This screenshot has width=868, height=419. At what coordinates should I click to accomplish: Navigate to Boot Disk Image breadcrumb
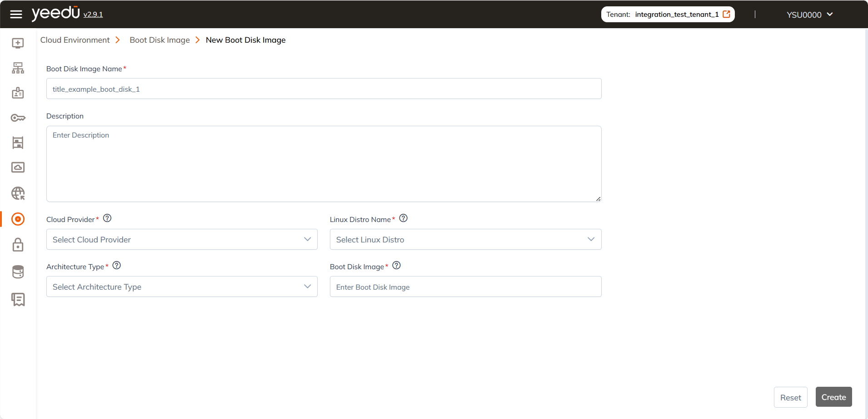160,40
